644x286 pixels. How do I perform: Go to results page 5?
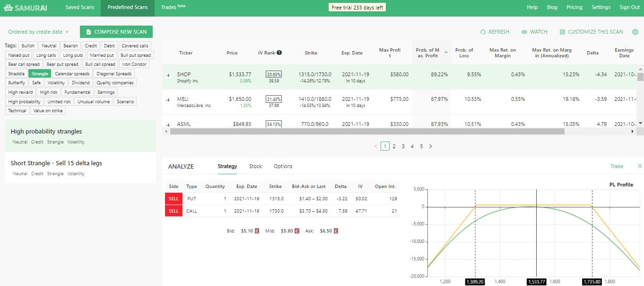[x=421, y=146]
